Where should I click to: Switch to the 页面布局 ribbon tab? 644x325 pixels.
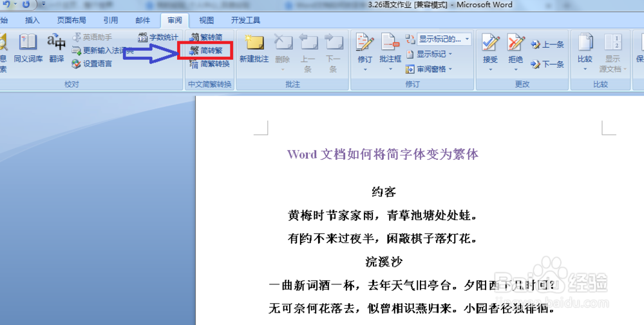[71, 20]
